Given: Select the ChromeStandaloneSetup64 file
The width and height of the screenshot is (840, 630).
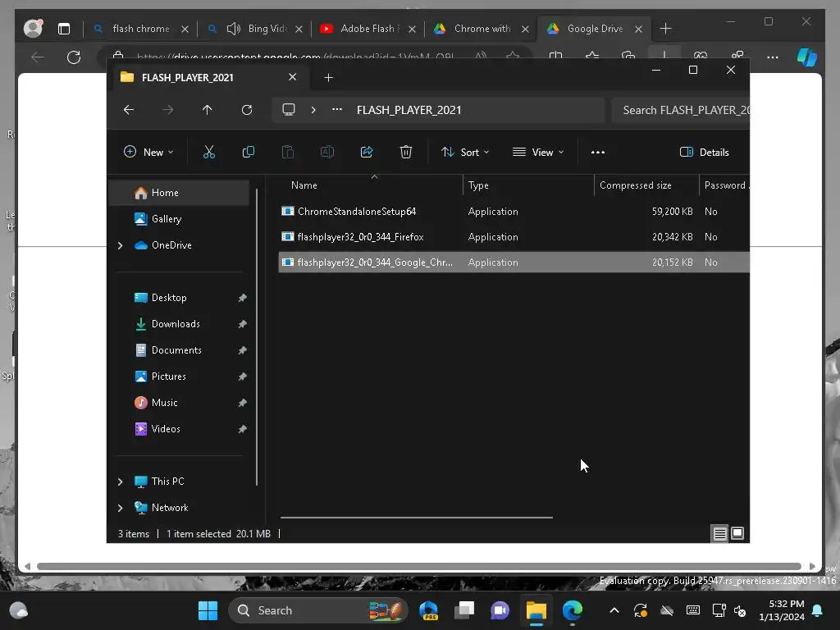Looking at the screenshot, I should (x=514, y=212).
